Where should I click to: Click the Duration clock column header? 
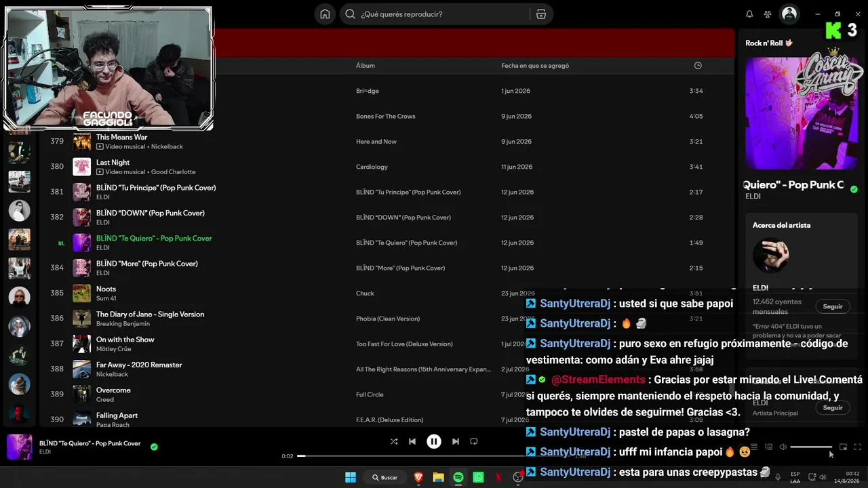pos(698,66)
